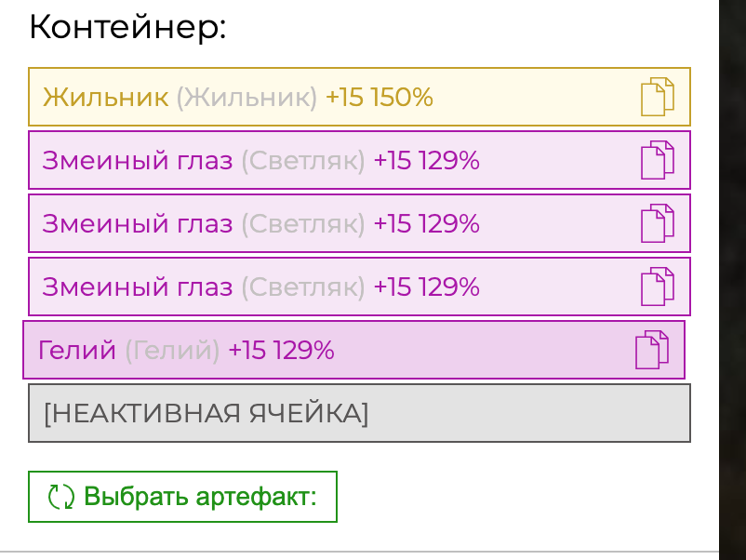Image resolution: width=746 pixels, height=560 pixels.
Task: Click the green refresh arrows icon
Action: click(60, 497)
